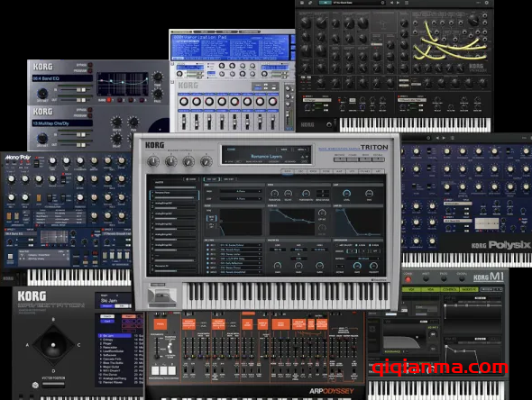
Task: Select Band 1 button on 4 Band EQ
Action: [109, 100]
